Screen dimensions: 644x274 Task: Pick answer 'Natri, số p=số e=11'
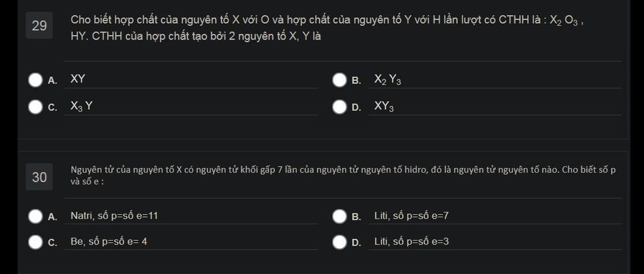point(114,216)
